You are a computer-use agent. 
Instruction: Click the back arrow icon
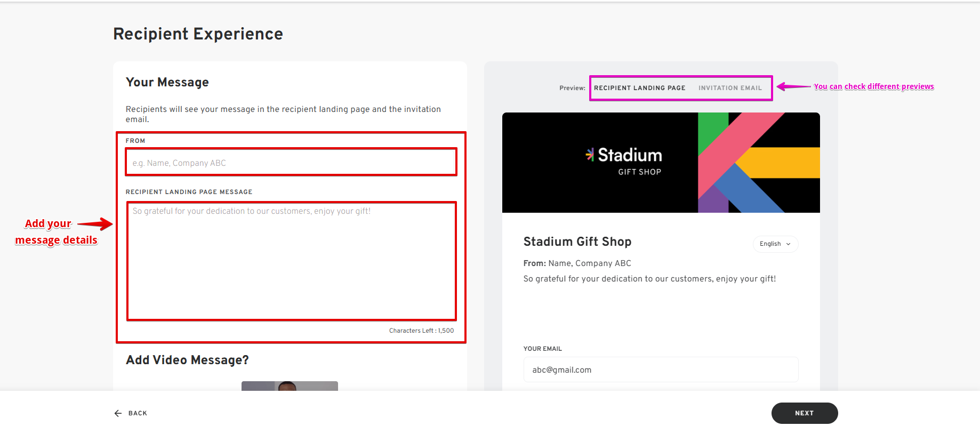118,413
